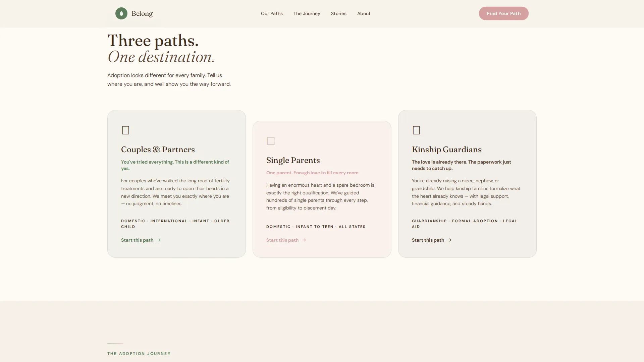Click the Single Parents card icon
The height and width of the screenshot is (362, 644).
[271, 141]
